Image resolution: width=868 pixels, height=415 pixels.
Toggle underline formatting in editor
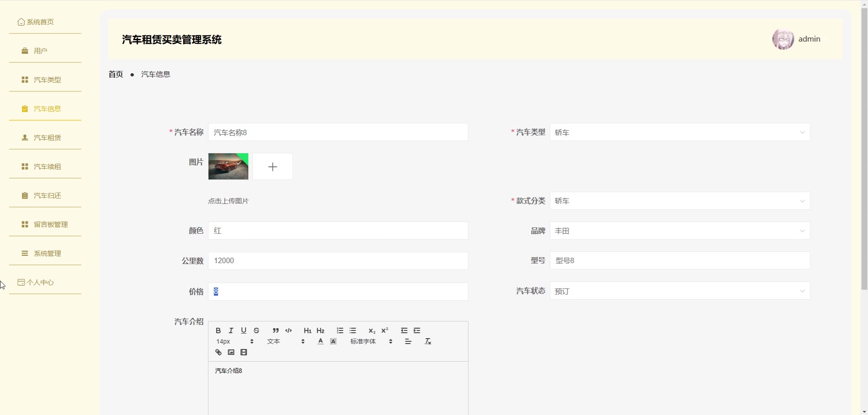pos(244,330)
